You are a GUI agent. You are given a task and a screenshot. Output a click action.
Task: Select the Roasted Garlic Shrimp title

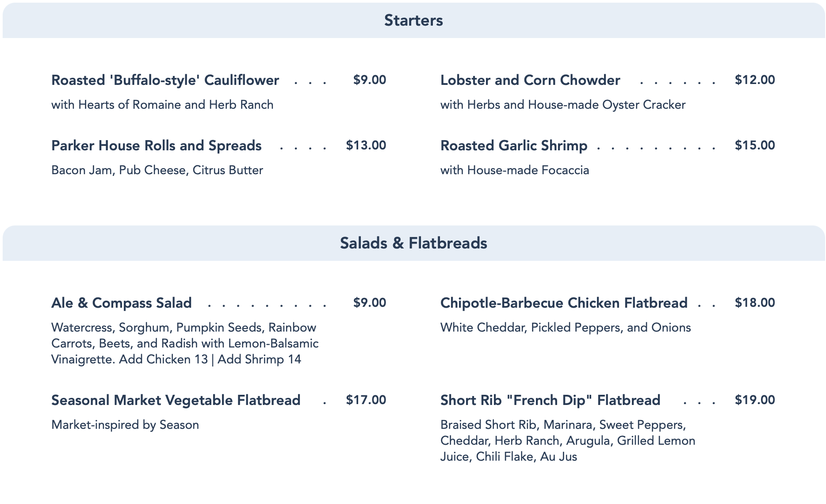pyautogui.click(x=513, y=145)
